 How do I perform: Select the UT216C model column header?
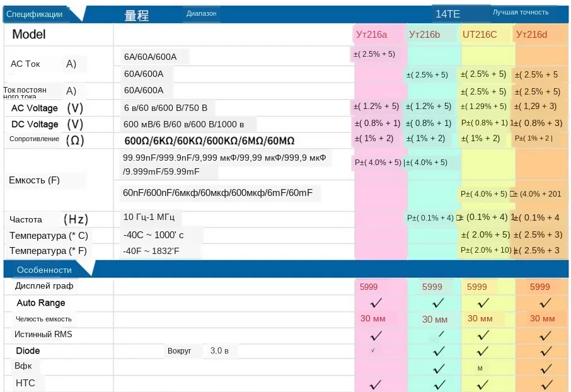[479, 35]
